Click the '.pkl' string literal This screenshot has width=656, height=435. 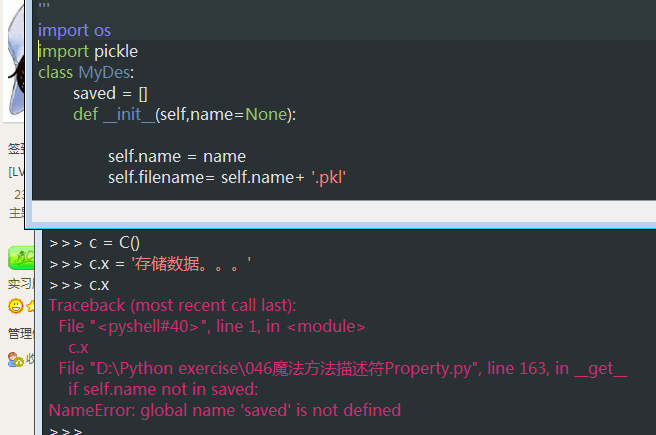tap(328, 177)
